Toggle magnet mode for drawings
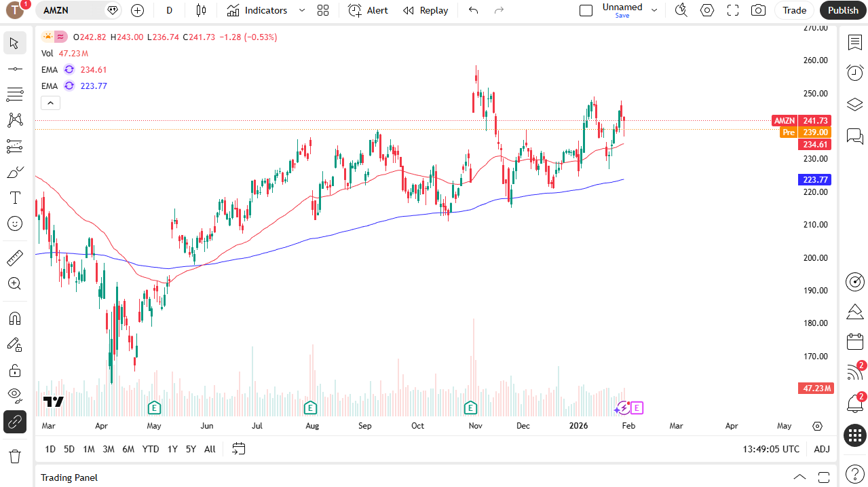Screen dimensions: 868x487 point(14,319)
